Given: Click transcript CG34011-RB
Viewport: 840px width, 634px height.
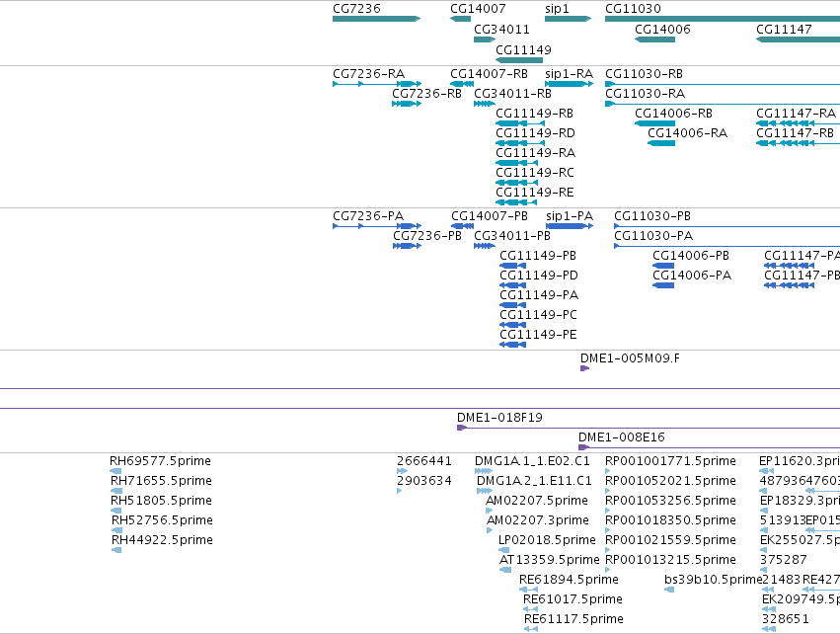Looking at the screenshot, I should 512,94.
